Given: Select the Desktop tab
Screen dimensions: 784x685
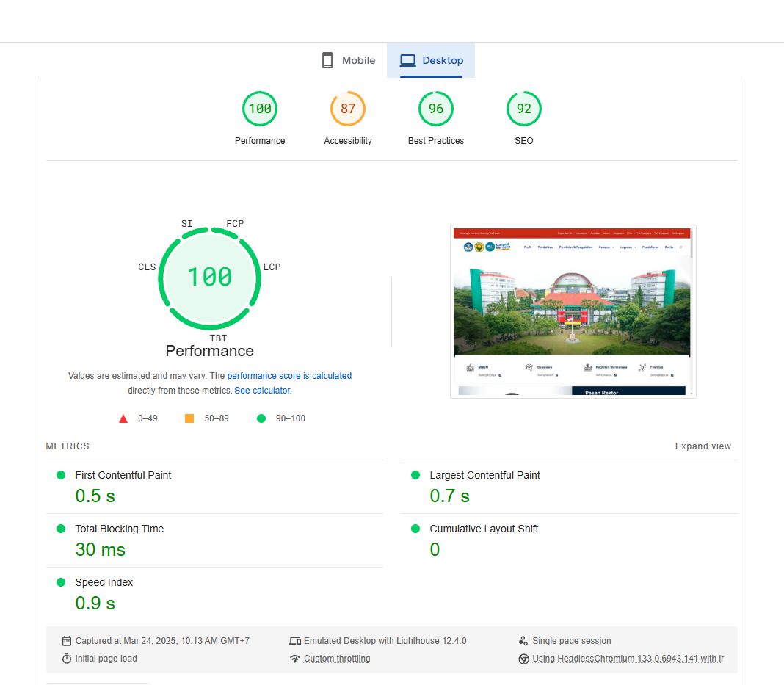Looking at the screenshot, I should click(x=431, y=60).
